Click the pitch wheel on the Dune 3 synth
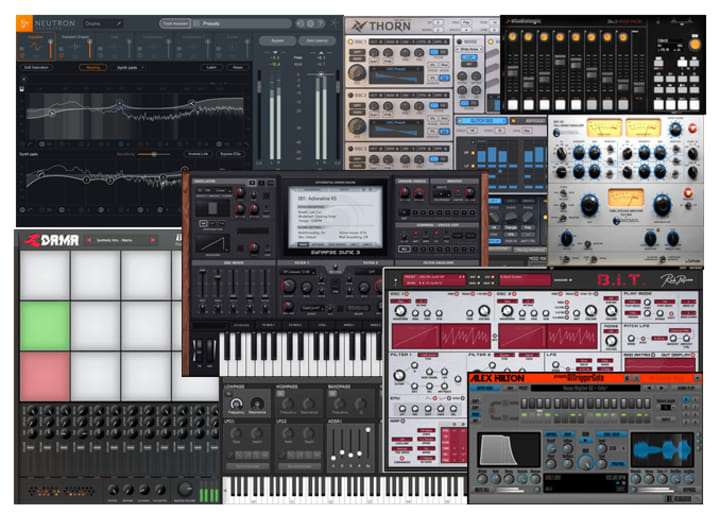This screenshot has height=514, width=720. tap(198, 351)
